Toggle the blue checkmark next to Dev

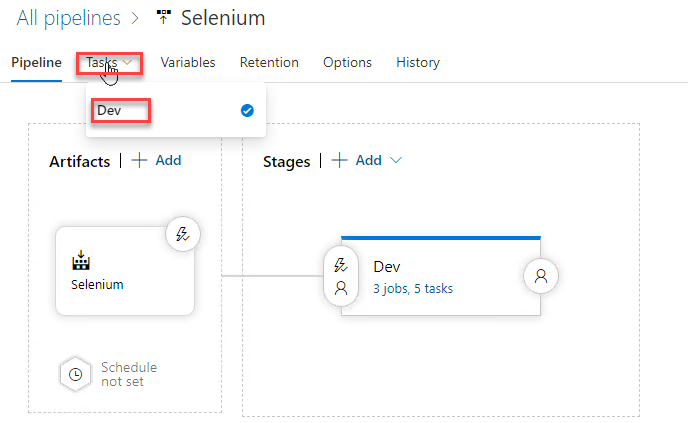coord(247,111)
